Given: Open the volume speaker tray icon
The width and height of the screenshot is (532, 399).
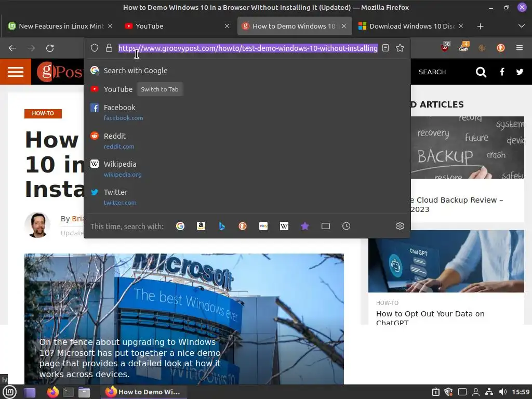Looking at the screenshot, I should click(x=503, y=392).
